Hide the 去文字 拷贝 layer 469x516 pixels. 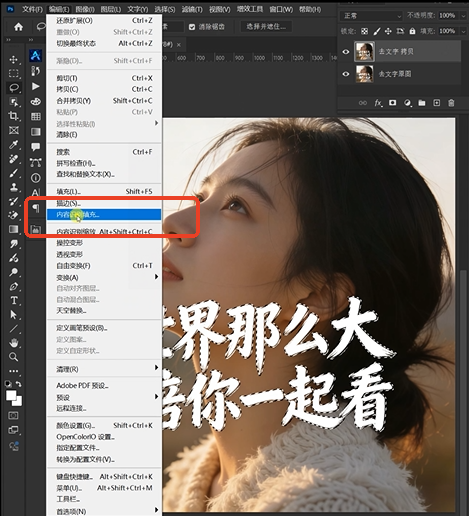(346, 52)
